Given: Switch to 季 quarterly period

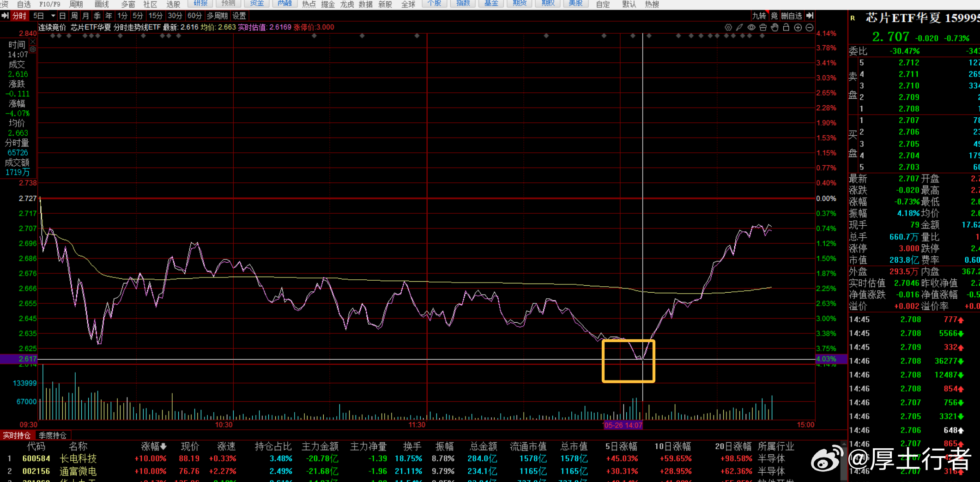Looking at the screenshot, I should pyautogui.click(x=97, y=16).
